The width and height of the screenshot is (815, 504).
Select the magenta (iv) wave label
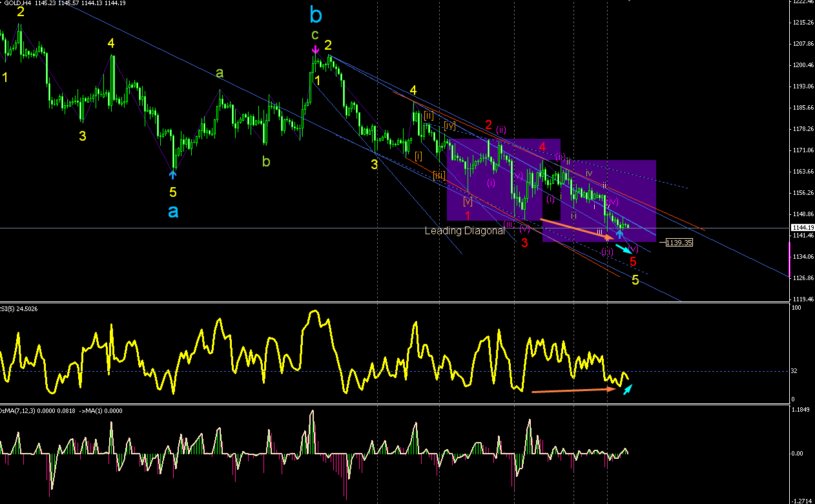click(x=614, y=202)
